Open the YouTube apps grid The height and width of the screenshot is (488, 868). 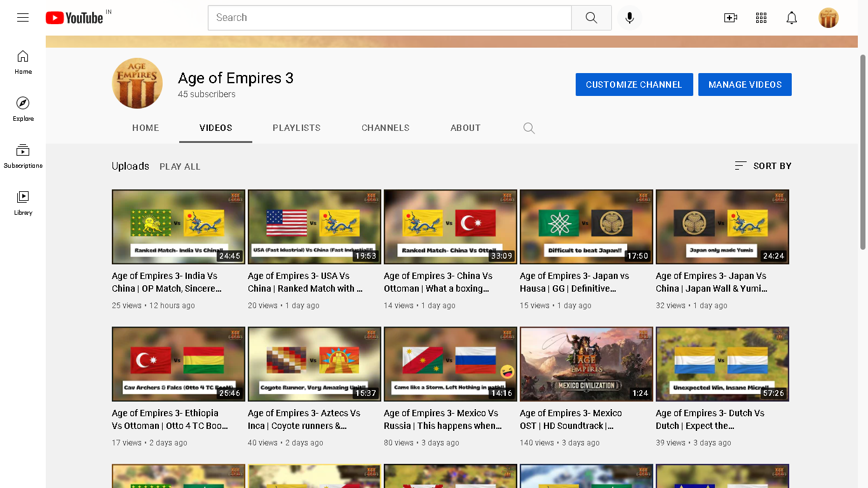point(761,18)
